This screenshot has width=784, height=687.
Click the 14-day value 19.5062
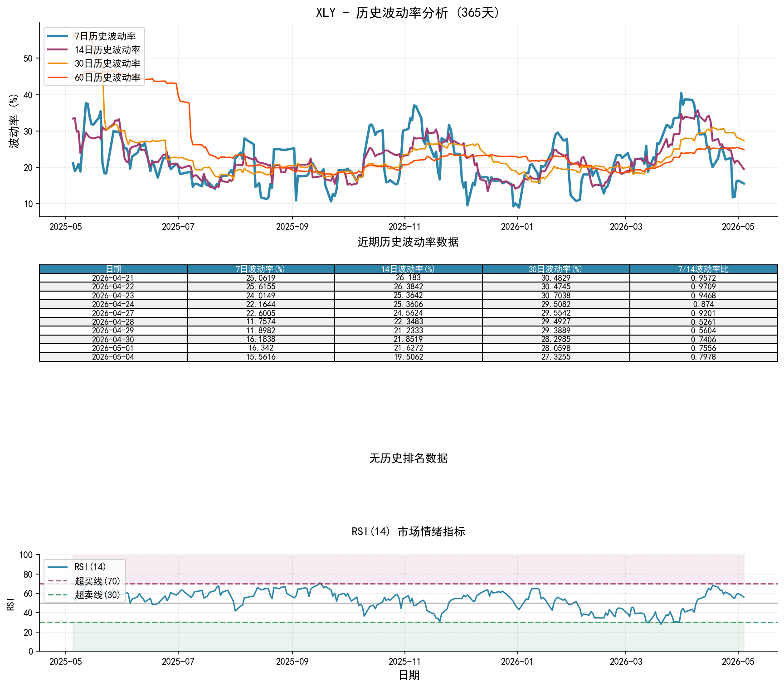coord(408,357)
